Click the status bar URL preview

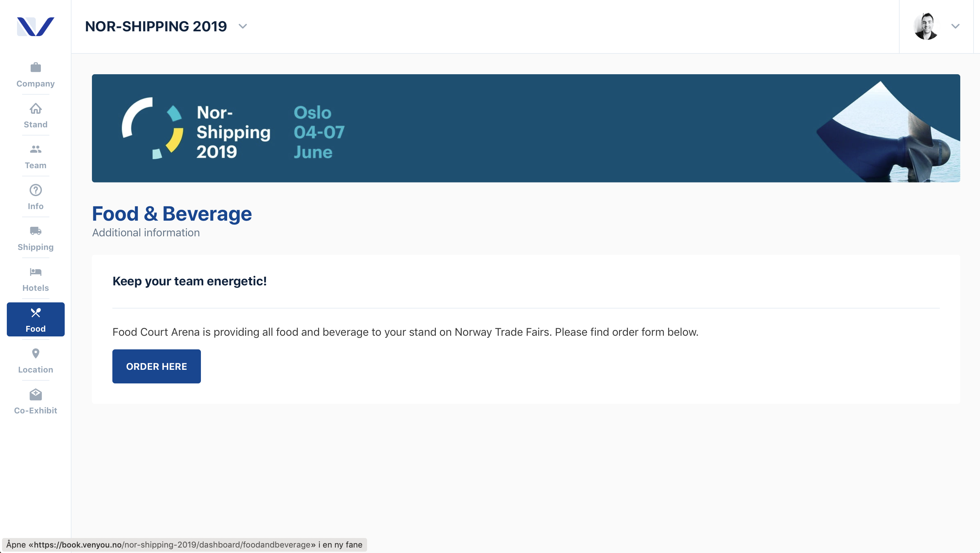click(184, 544)
